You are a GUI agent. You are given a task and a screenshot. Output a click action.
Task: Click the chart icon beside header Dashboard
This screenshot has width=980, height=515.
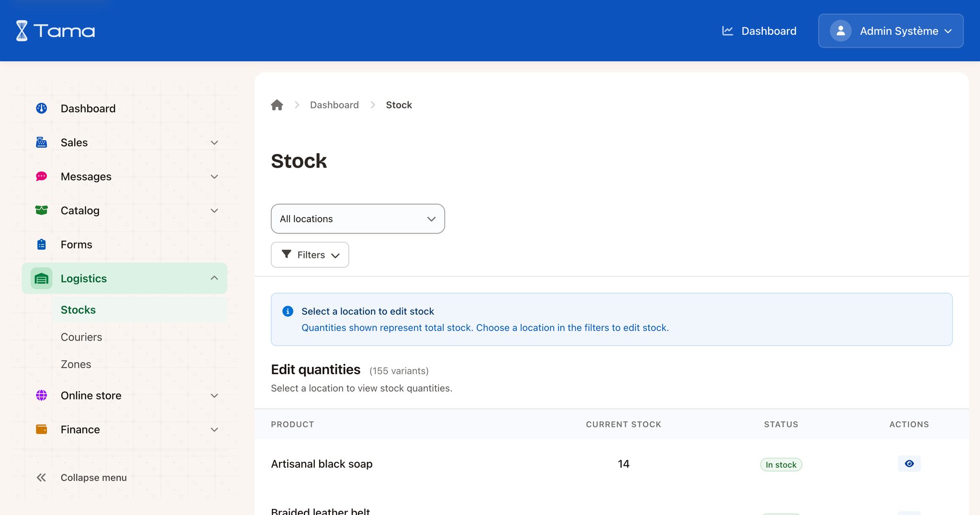coord(727,31)
